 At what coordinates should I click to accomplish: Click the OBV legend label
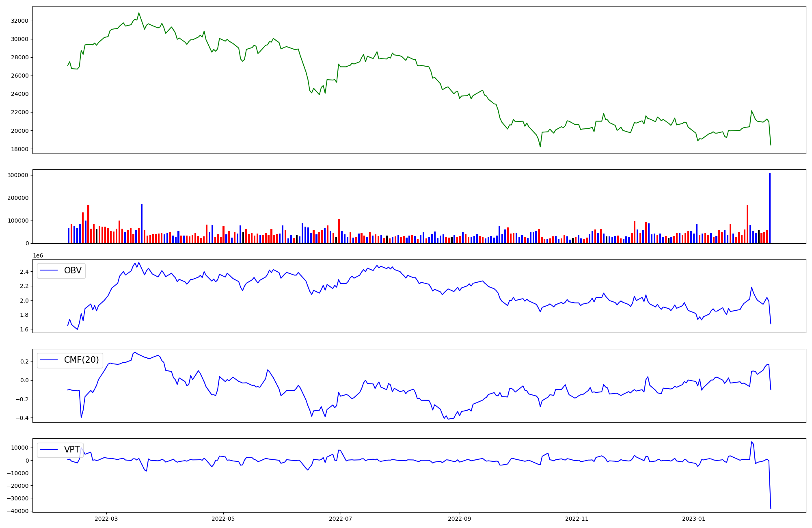click(73, 270)
